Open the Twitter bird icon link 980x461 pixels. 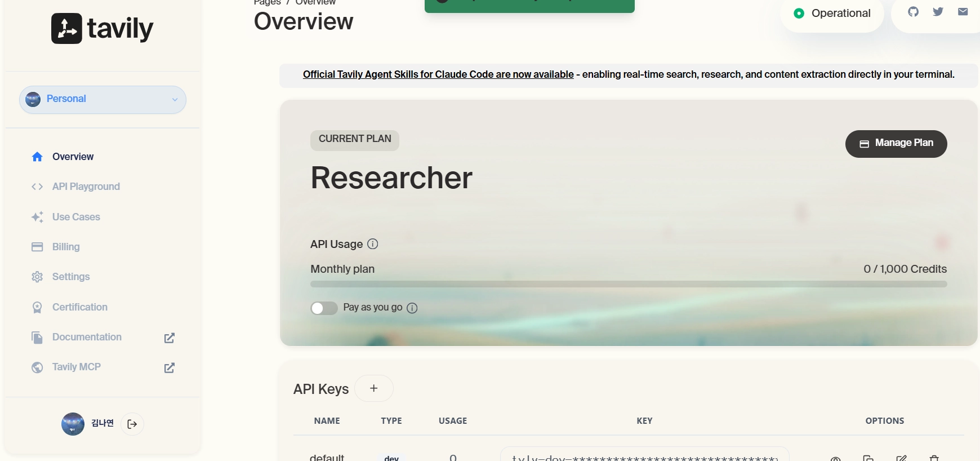tap(938, 12)
